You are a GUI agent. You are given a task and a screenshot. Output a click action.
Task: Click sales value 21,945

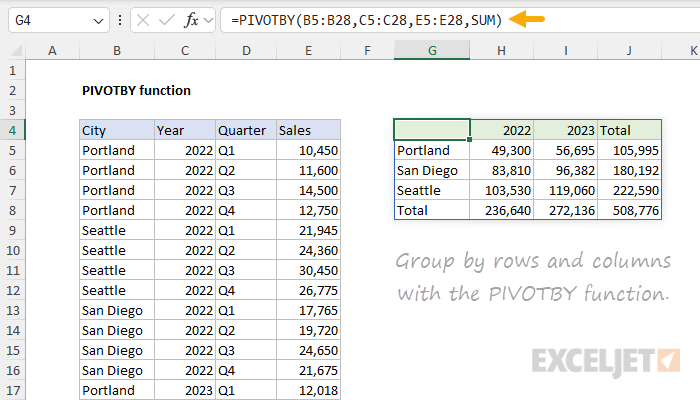(x=308, y=230)
